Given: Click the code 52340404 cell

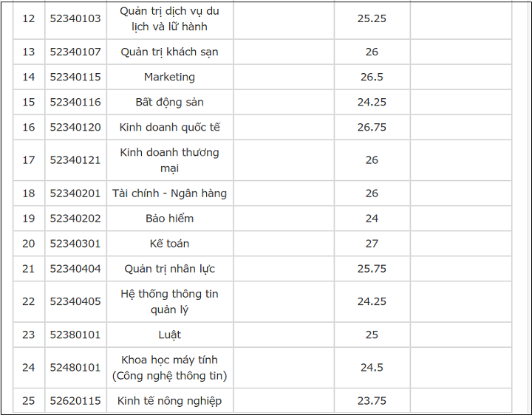Looking at the screenshot, I should click(75, 269).
